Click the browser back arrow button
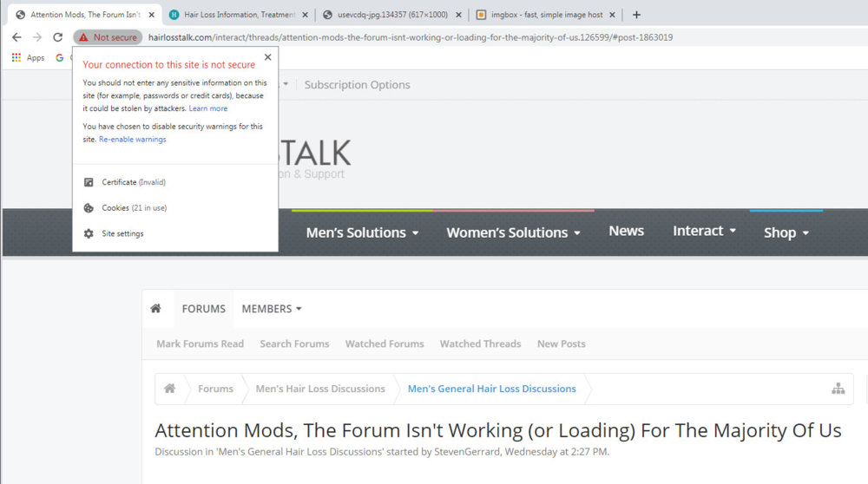Image resolution: width=868 pixels, height=484 pixels. [x=16, y=37]
